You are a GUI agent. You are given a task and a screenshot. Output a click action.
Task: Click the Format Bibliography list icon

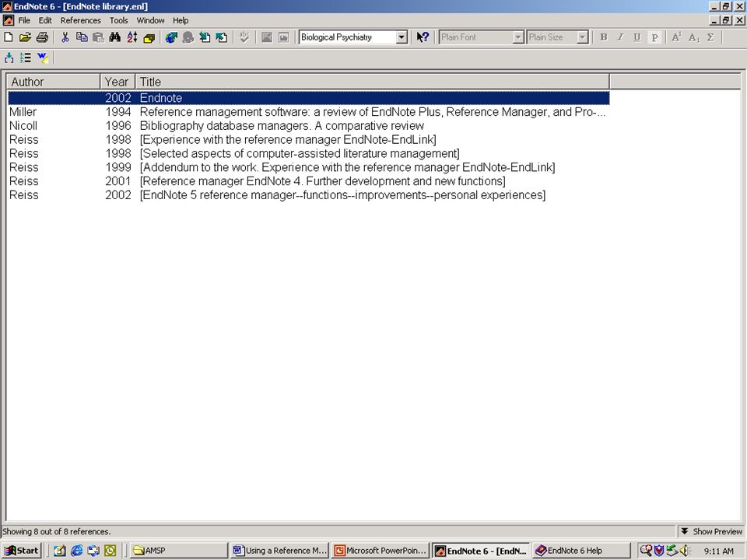[x=26, y=58]
